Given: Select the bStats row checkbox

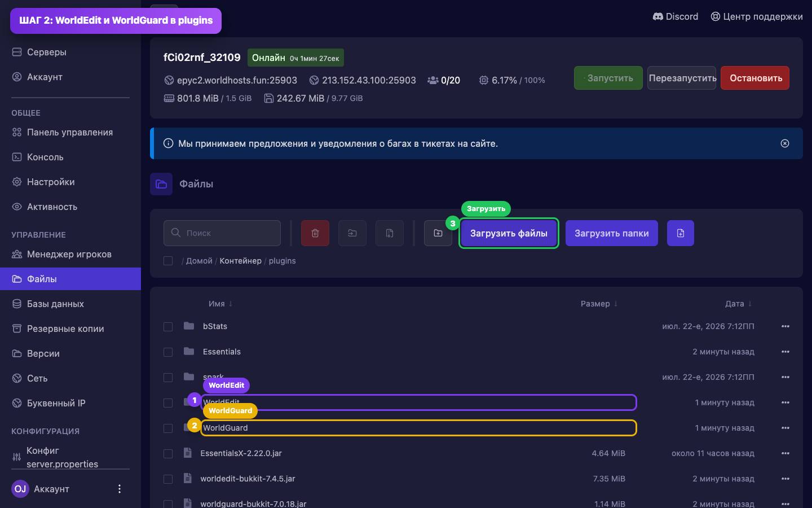Looking at the screenshot, I should coord(168,327).
